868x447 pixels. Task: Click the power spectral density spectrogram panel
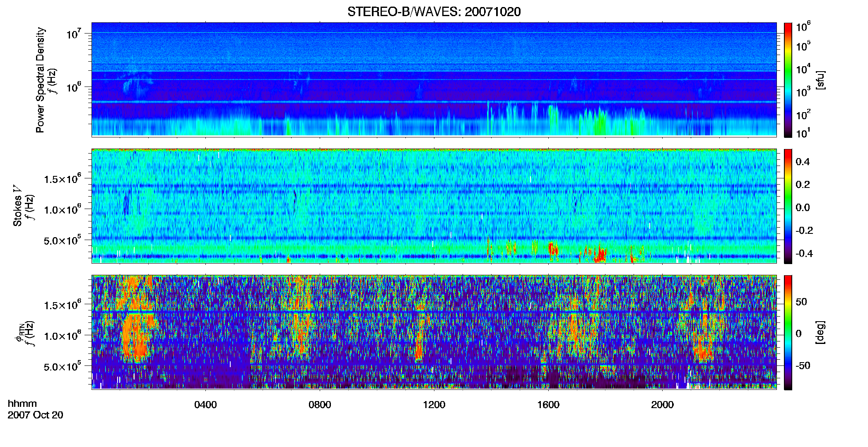click(434, 79)
